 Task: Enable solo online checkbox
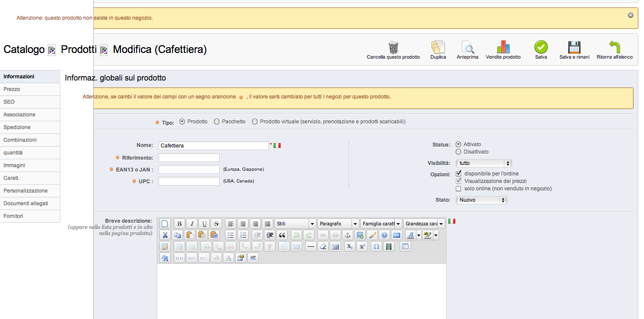[x=458, y=189]
